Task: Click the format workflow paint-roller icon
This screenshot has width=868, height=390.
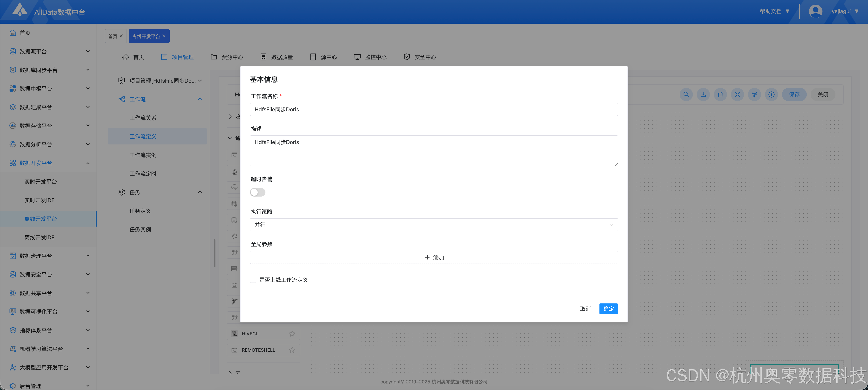Action: coord(754,95)
